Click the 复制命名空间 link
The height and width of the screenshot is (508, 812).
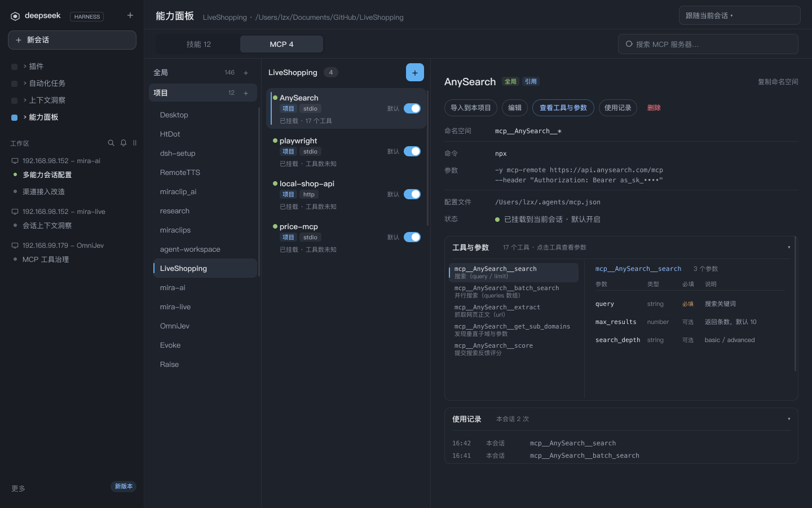click(778, 82)
